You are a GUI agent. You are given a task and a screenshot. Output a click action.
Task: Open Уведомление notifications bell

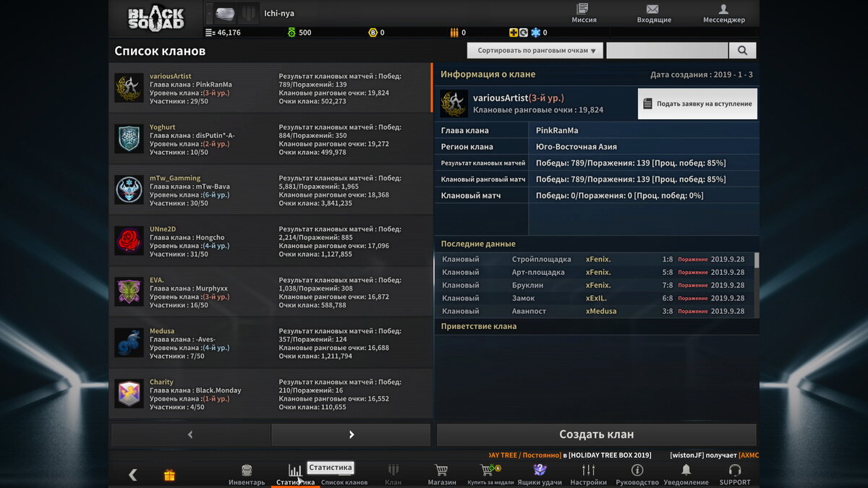pos(686,475)
